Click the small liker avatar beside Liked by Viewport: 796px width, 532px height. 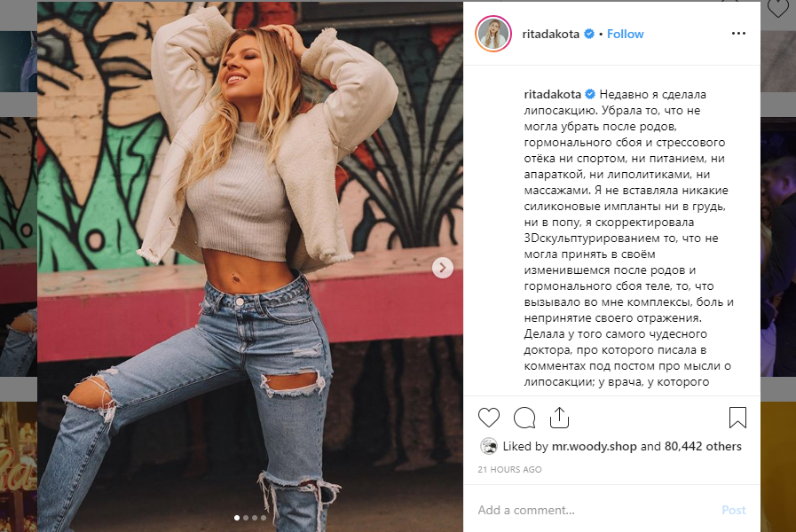488,446
